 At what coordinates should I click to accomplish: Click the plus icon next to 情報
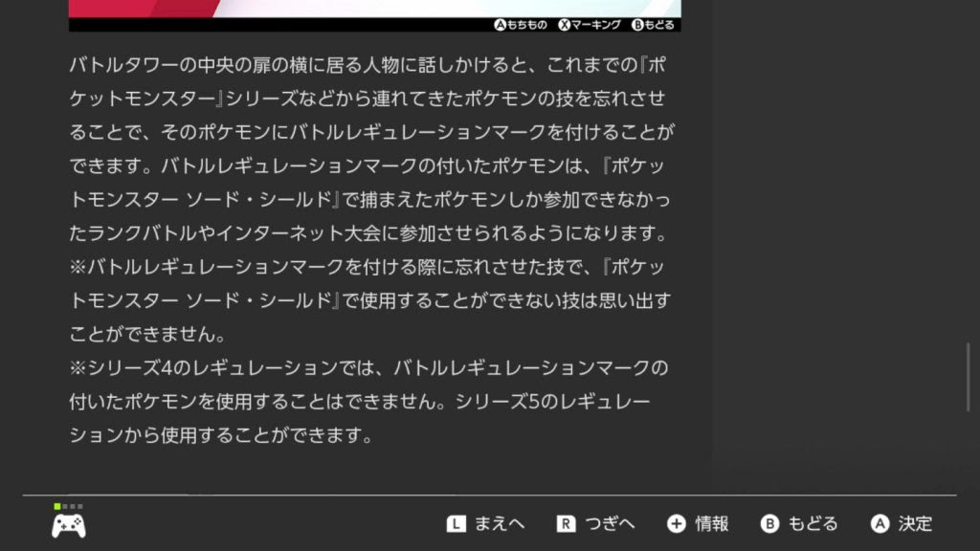click(x=677, y=523)
